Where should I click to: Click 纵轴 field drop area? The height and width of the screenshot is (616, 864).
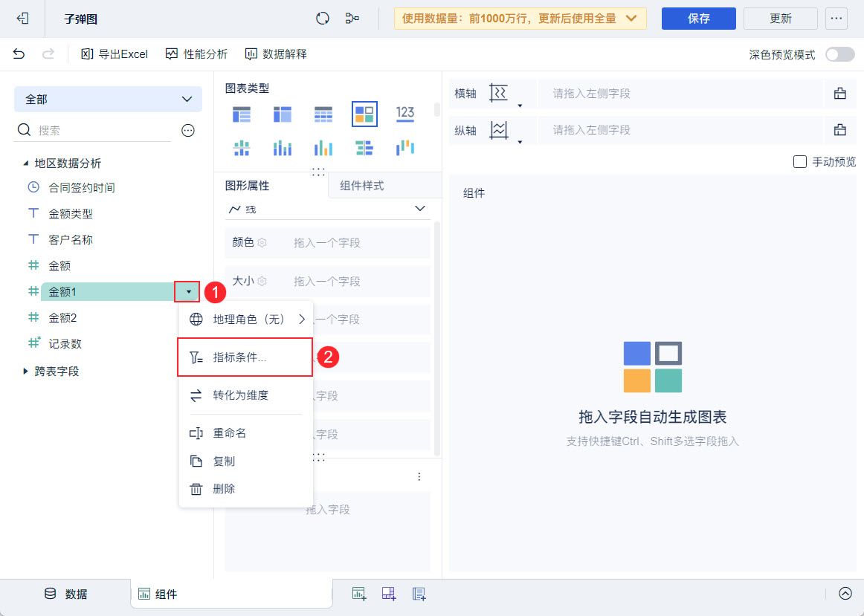coord(680,130)
